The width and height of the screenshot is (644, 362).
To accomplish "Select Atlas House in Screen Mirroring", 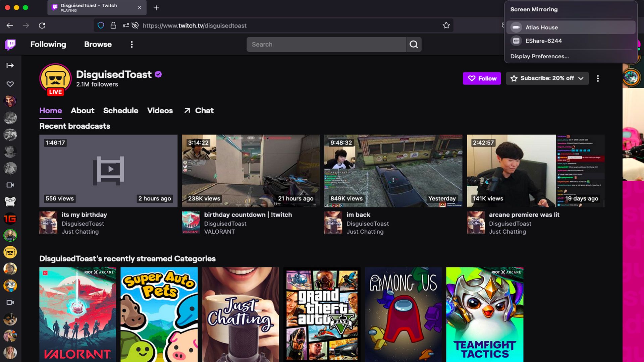I will (571, 27).
